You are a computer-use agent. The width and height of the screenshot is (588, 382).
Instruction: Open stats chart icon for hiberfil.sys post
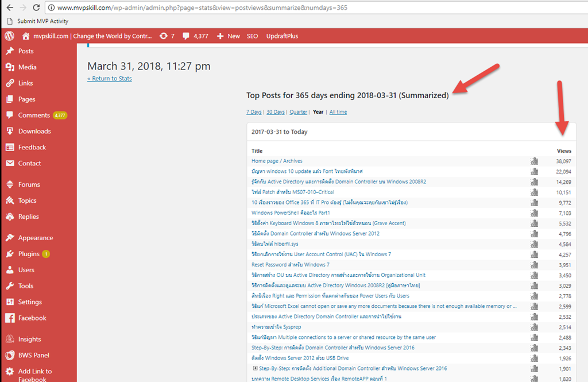point(535,244)
